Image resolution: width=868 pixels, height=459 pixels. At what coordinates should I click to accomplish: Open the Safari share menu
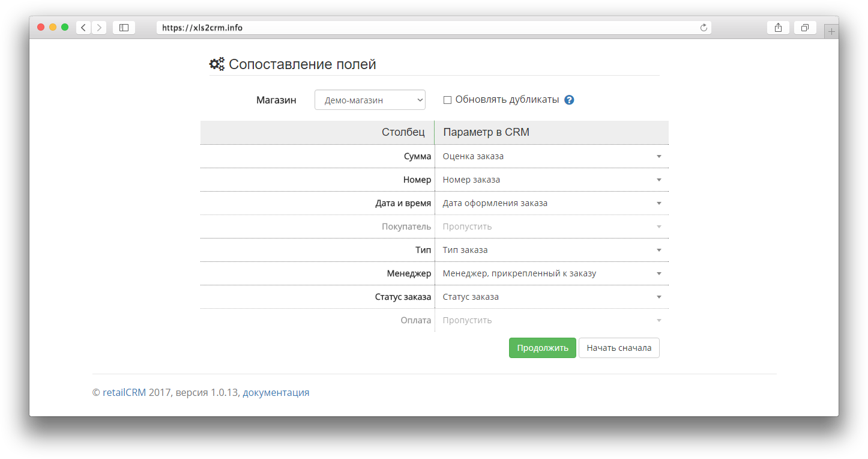(x=778, y=28)
